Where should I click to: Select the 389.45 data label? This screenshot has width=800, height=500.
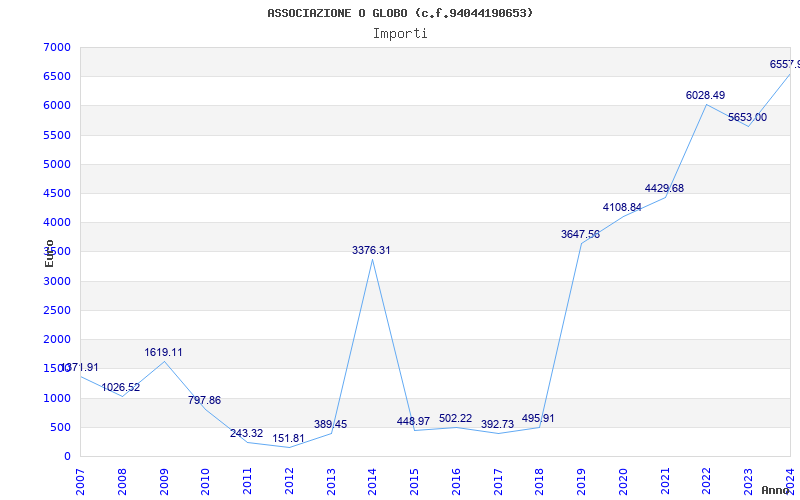click(330, 424)
